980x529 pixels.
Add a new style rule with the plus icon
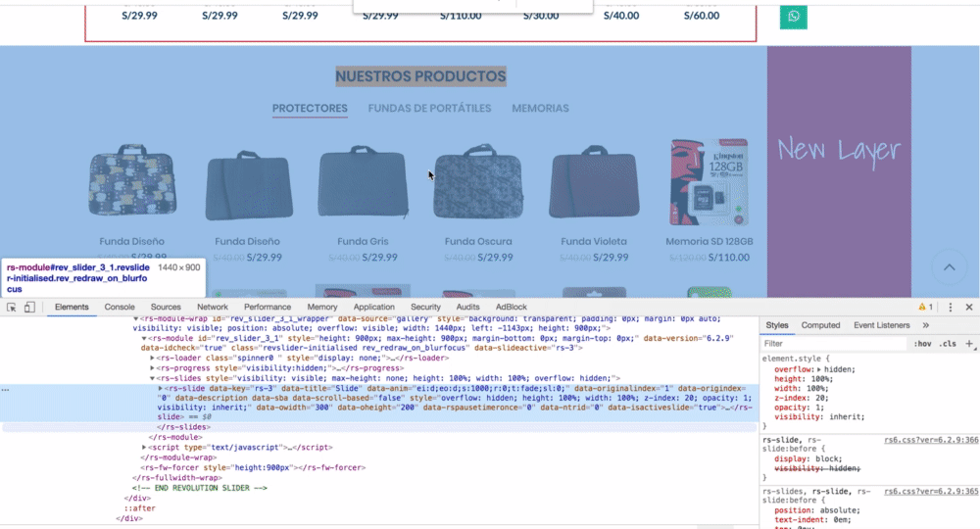coord(969,344)
